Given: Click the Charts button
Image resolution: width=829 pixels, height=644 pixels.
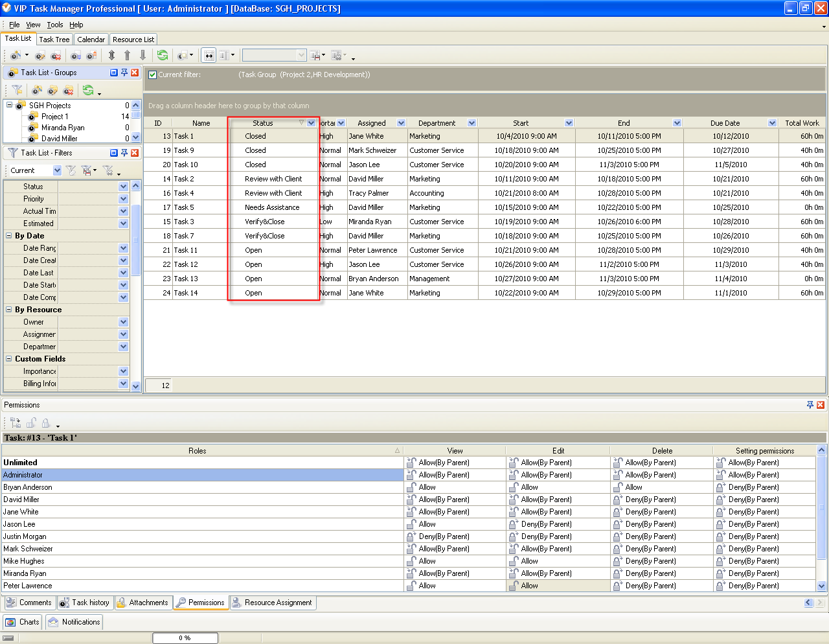Looking at the screenshot, I should [23, 622].
